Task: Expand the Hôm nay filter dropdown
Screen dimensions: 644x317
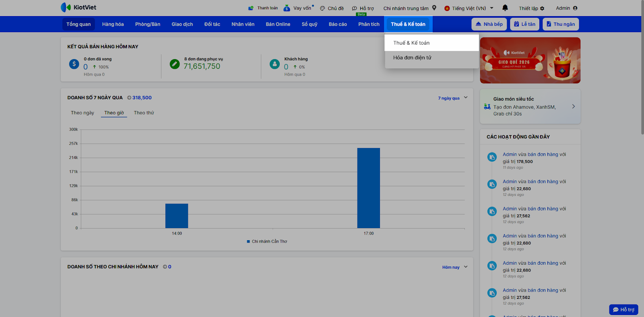Action: tap(465, 267)
